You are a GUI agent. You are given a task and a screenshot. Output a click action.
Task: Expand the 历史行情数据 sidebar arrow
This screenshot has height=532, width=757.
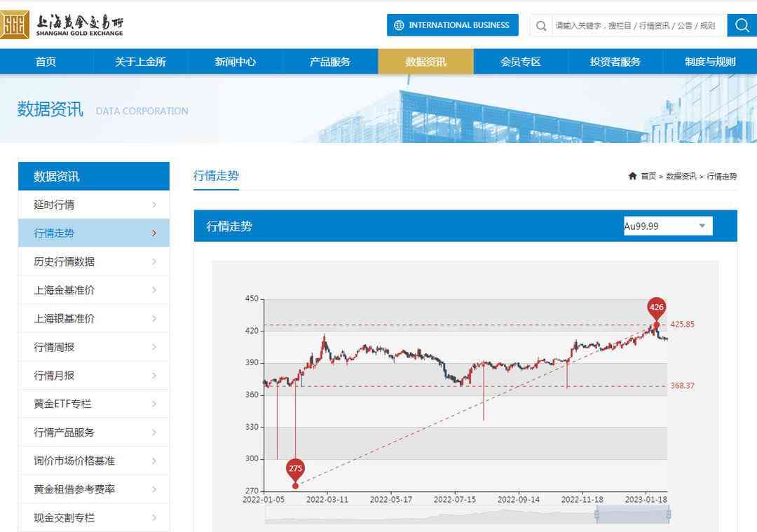tap(154, 261)
